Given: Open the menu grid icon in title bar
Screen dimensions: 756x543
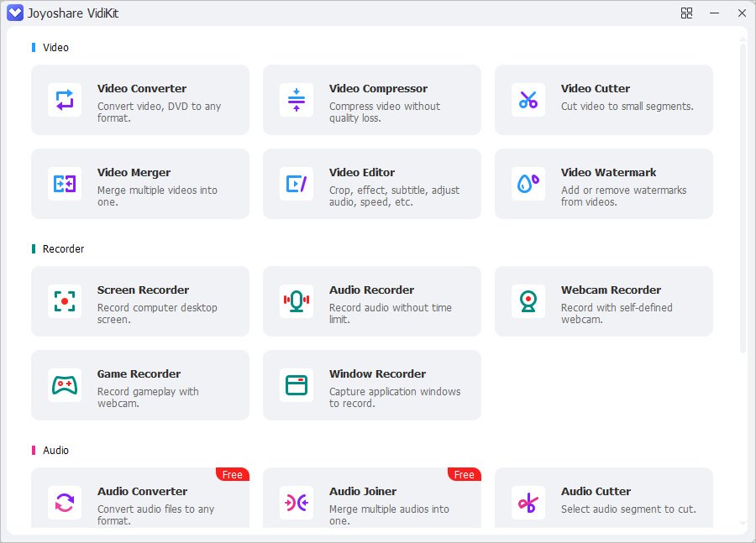Looking at the screenshot, I should click(686, 13).
